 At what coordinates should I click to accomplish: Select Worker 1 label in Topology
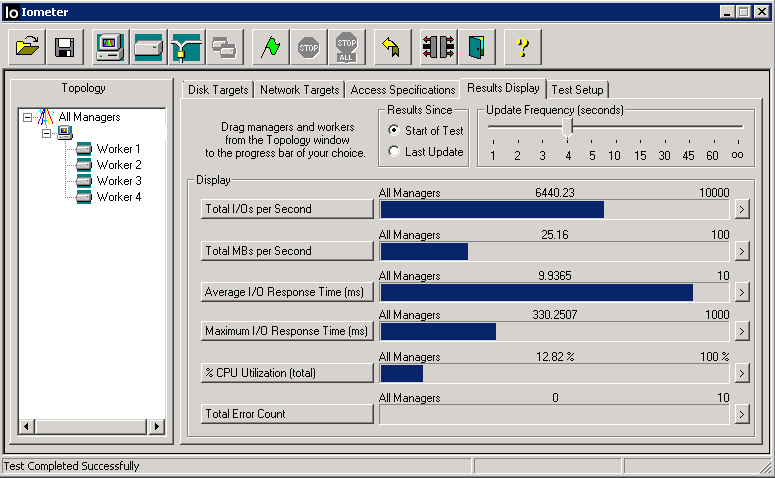click(x=119, y=149)
